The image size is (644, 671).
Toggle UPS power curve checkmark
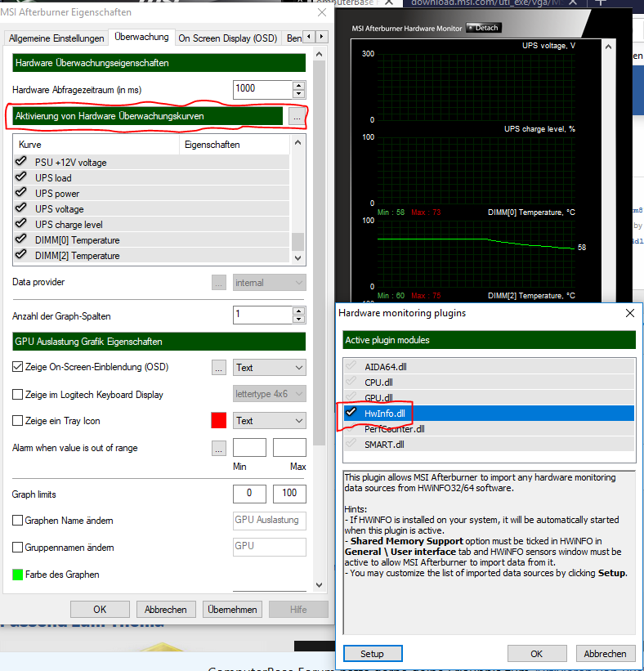[x=20, y=193]
